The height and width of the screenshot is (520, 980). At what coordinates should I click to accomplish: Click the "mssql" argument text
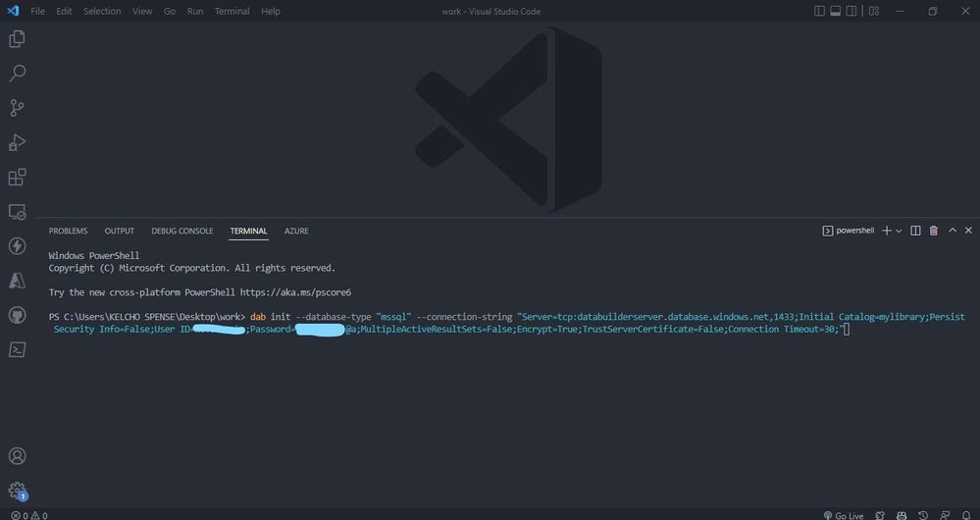tap(393, 317)
